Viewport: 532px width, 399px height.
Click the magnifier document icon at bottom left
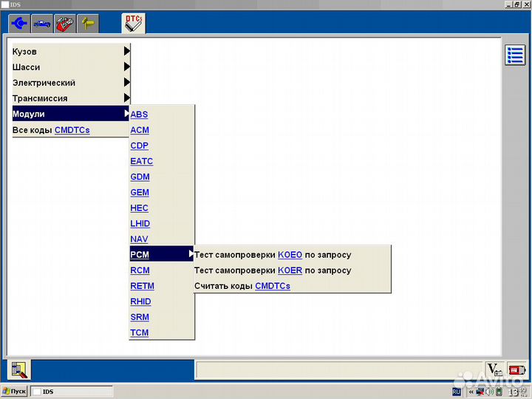pyautogui.click(x=18, y=369)
